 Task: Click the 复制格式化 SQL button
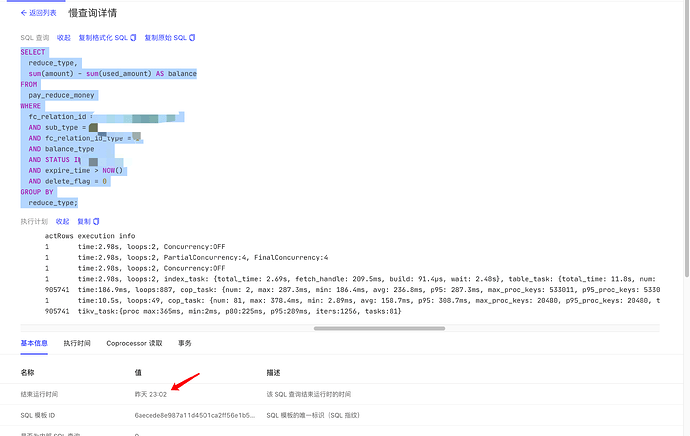point(107,38)
